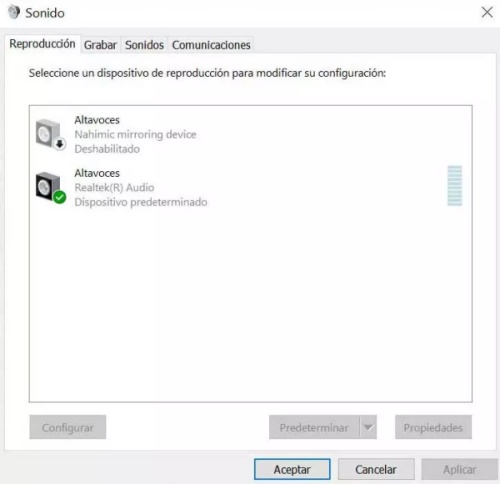Open the Sonidos tab
The image size is (500, 484).
pyautogui.click(x=144, y=45)
